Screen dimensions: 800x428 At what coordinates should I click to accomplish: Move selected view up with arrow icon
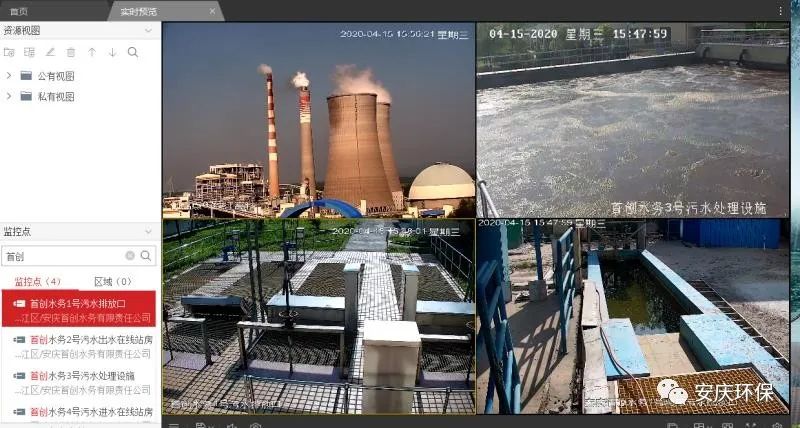click(92, 52)
